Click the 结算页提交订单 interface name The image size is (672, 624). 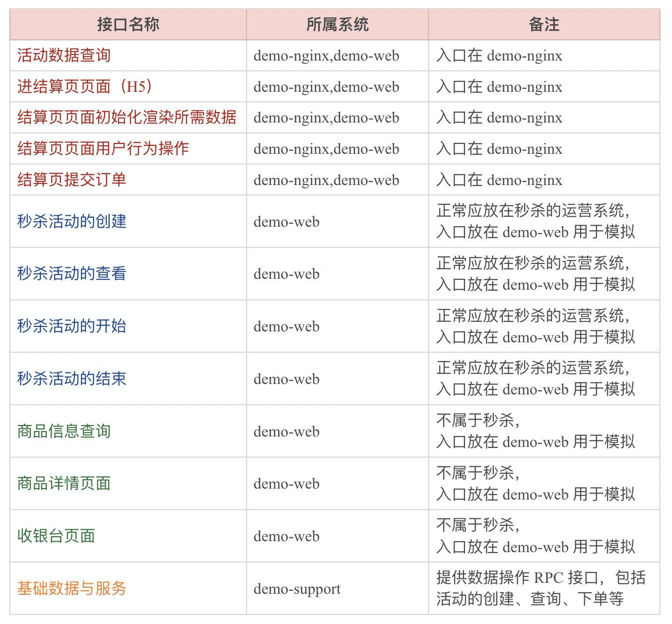pyautogui.click(x=71, y=180)
